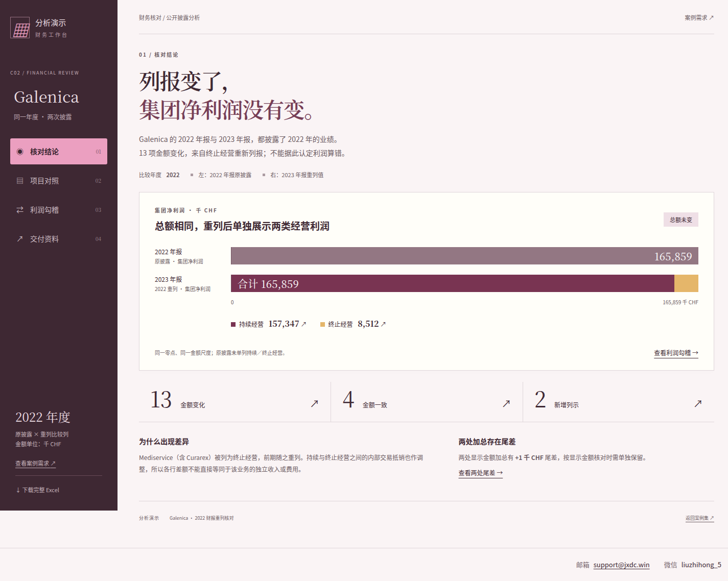Go to 项目对照 in the sidebar
The image size is (728, 581).
coord(59,181)
